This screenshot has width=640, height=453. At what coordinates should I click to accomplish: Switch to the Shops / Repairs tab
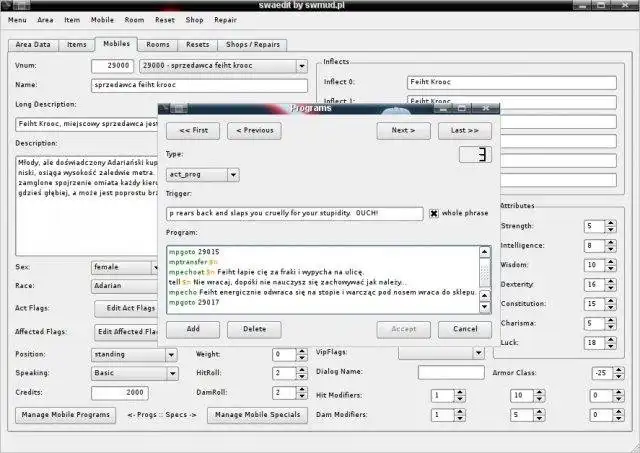pos(254,45)
